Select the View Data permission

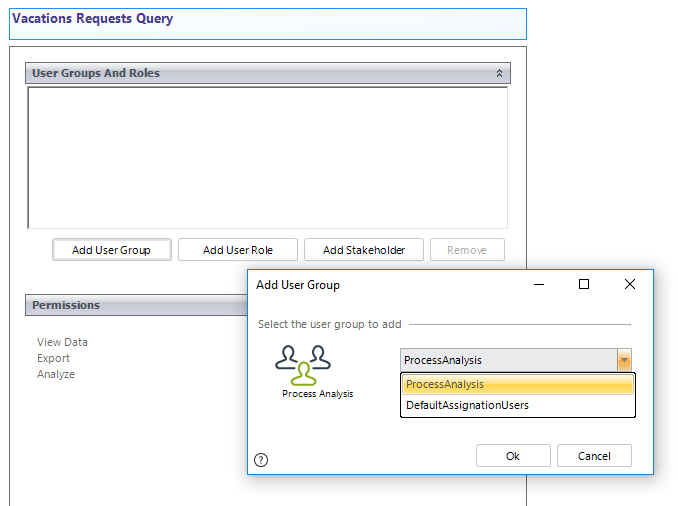pyautogui.click(x=62, y=342)
